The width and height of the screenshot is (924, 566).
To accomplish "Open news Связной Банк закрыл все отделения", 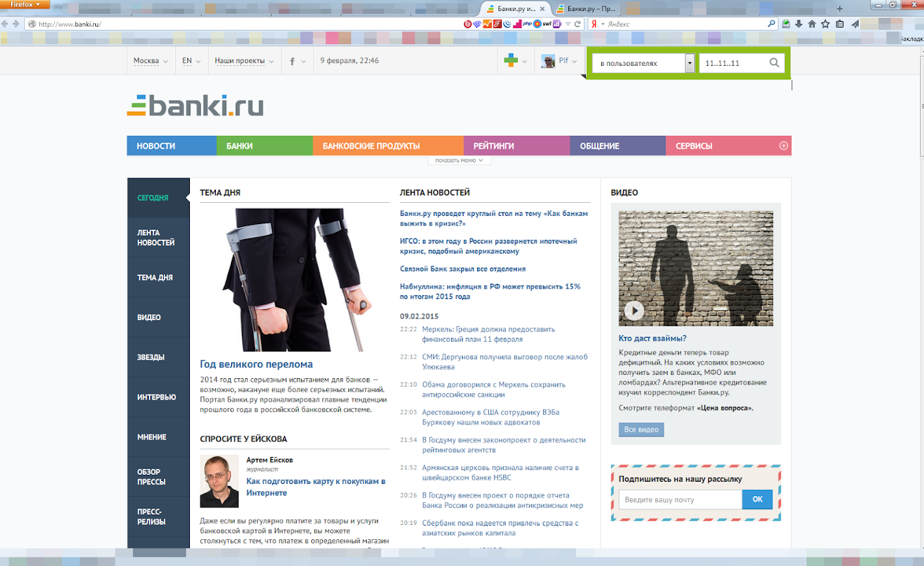I will click(463, 269).
